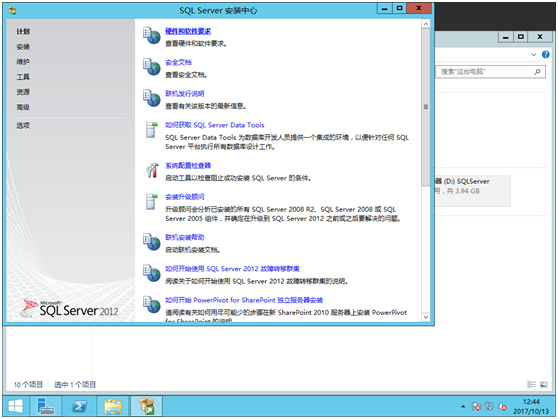
Task: Maximize the SQL Server 安装中心 window
Action: (x=399, y=9)
